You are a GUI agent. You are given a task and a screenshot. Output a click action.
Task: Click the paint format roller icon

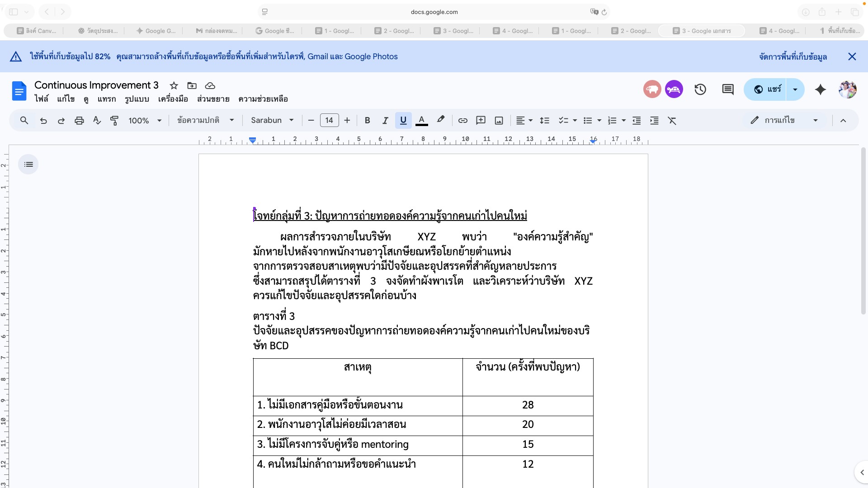pos(114,121)
